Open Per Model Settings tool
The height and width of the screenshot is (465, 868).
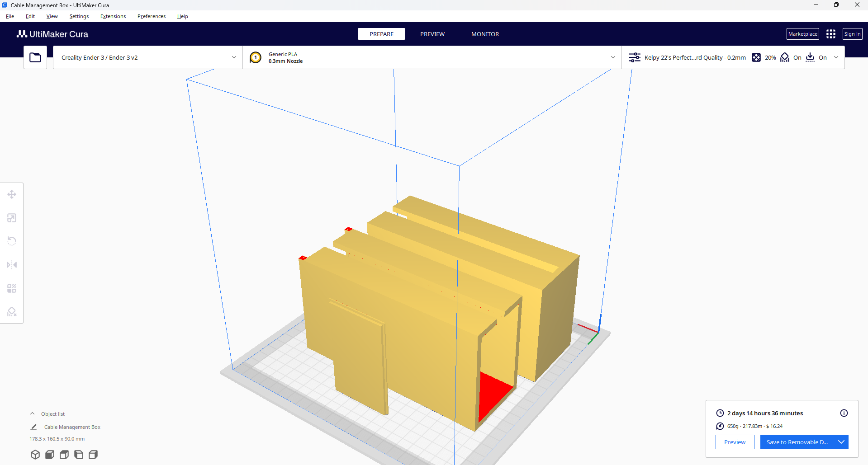12,288
